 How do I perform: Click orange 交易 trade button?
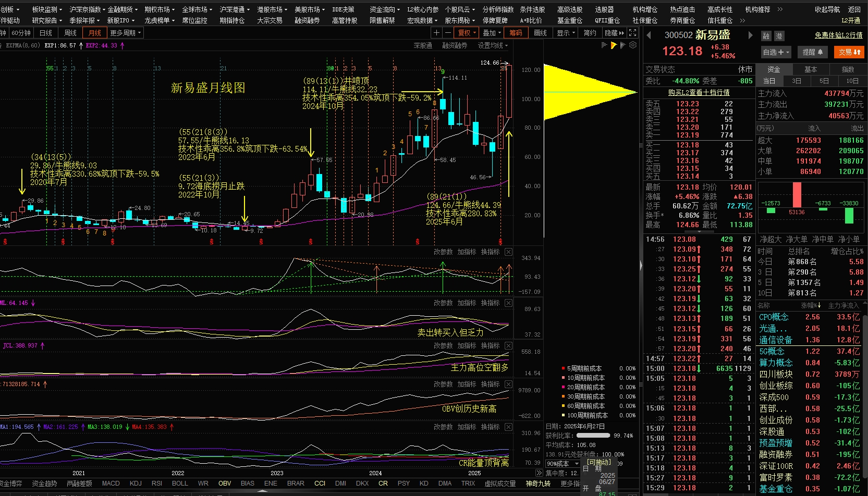(849, 52)
